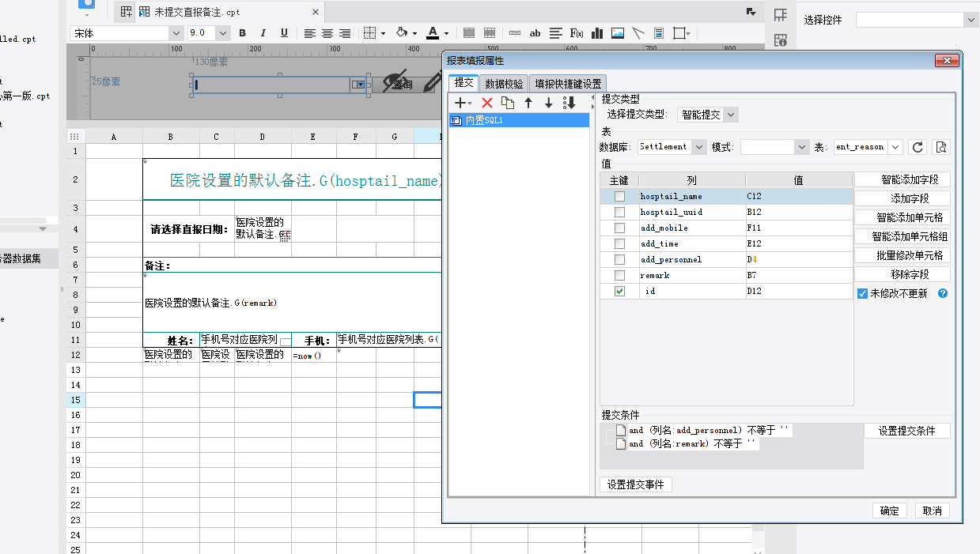Copy the selected submit item

[x=508, y=103]
